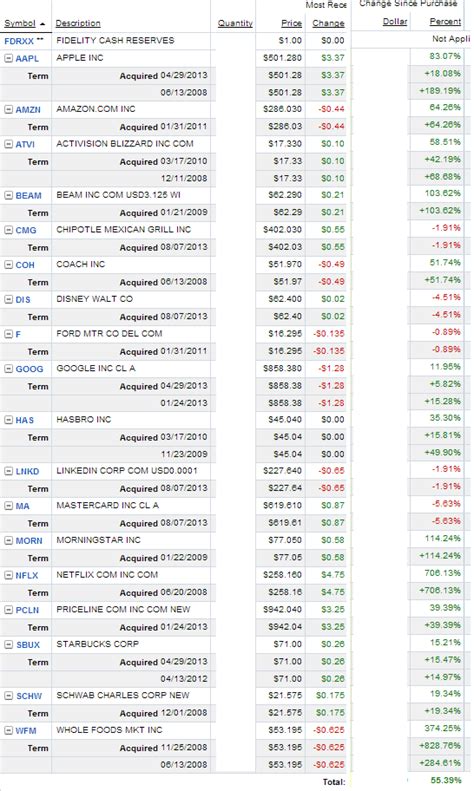This screenshot has width=474, height=791.
Task: Sort by the Symbol column header
Action: tap(20, 23)
